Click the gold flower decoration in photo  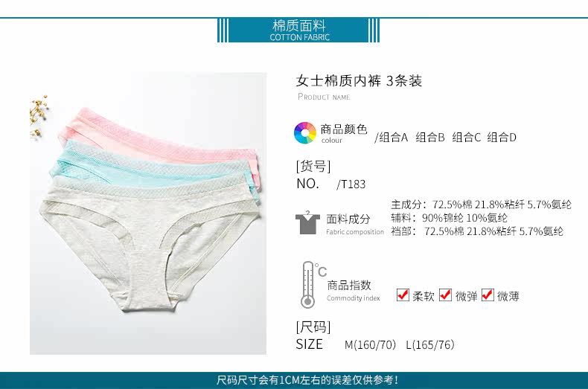click(39, 116)
